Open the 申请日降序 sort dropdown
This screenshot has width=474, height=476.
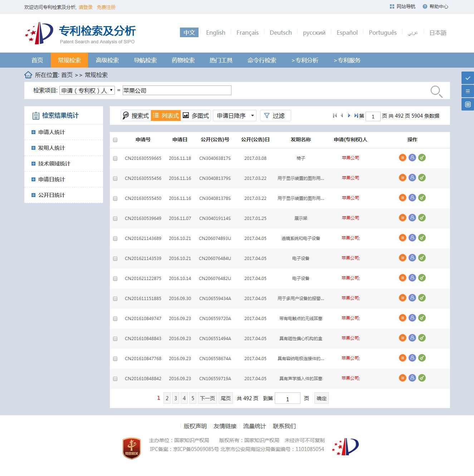234,115
